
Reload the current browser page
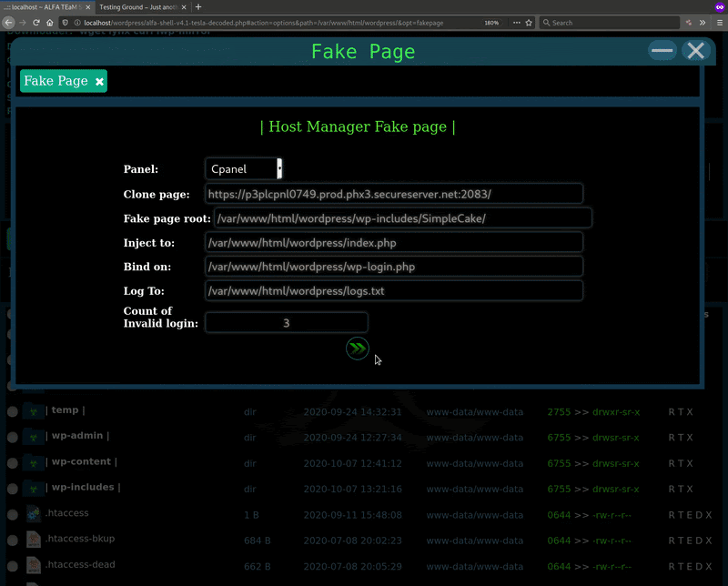point(36,22)
